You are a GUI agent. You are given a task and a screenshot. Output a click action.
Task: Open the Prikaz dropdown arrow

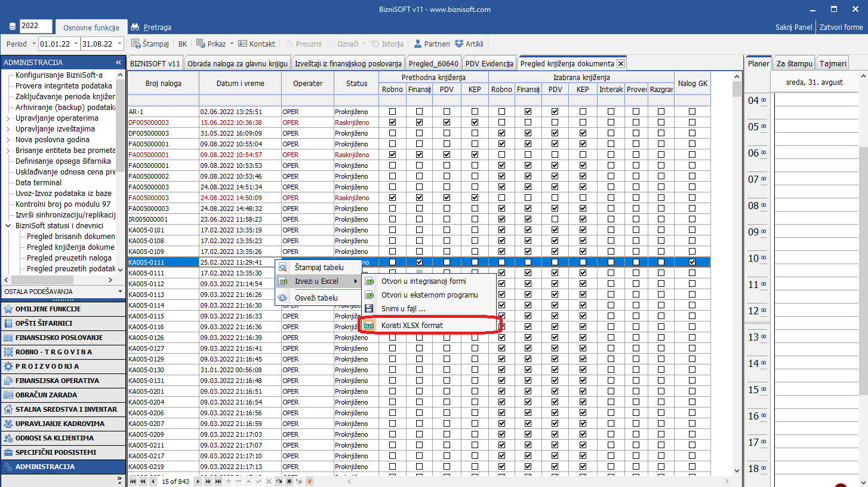coord(232,44)
